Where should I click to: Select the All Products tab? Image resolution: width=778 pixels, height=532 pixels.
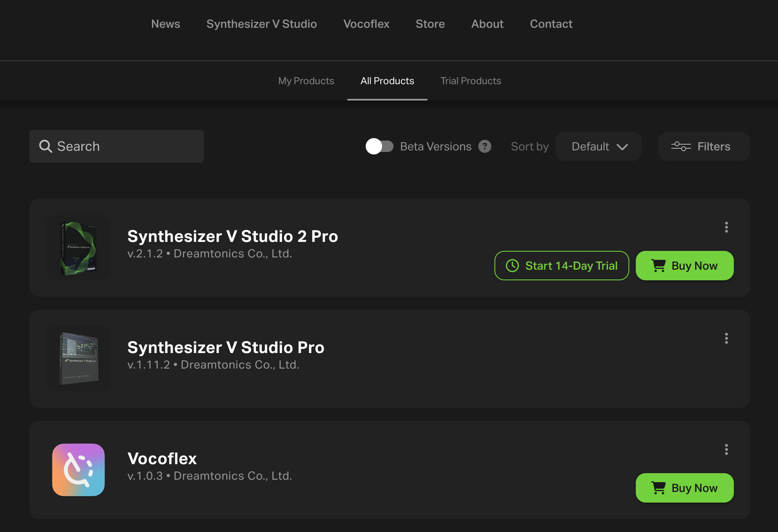[387, 81]
